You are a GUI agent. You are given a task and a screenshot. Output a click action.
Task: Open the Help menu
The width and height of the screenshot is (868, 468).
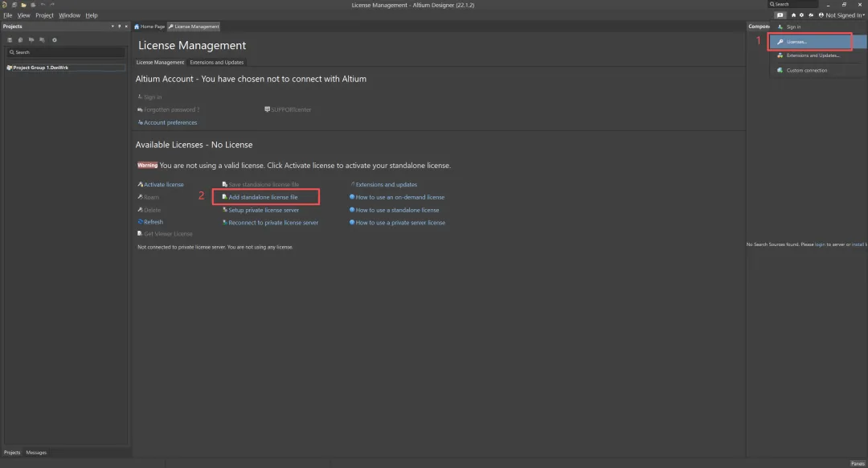92,15
